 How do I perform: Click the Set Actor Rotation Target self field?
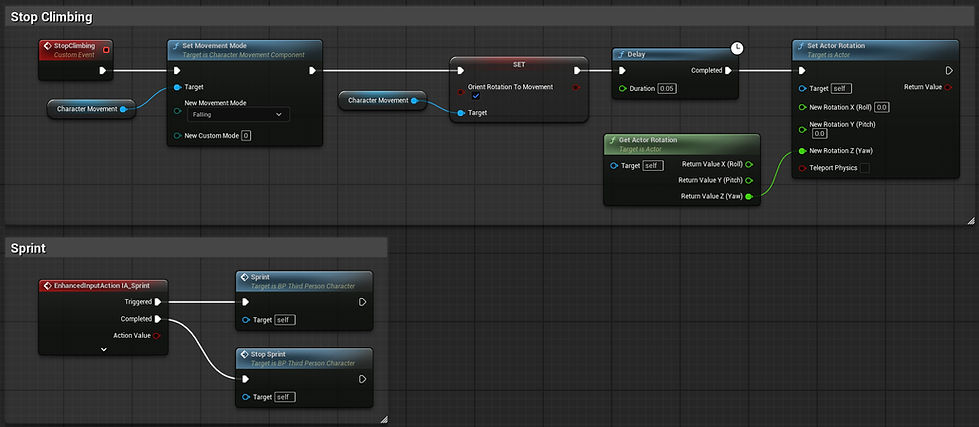(x=842, y=89)
